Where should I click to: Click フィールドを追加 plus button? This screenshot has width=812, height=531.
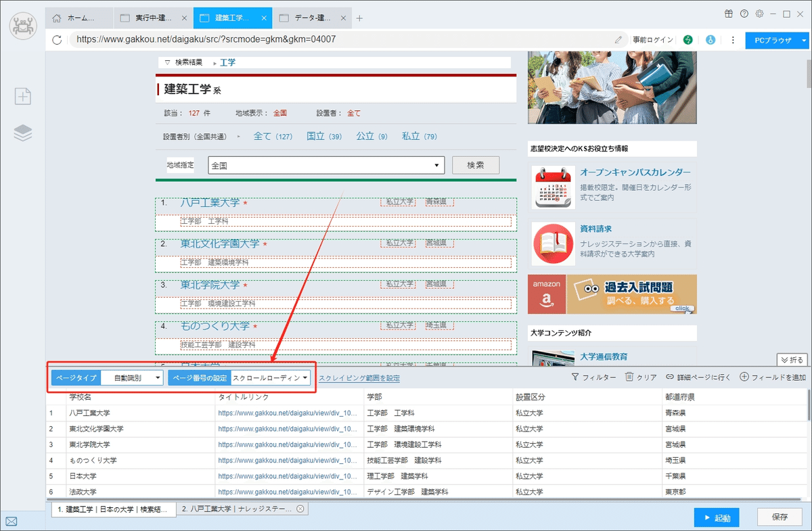[773, 377]
